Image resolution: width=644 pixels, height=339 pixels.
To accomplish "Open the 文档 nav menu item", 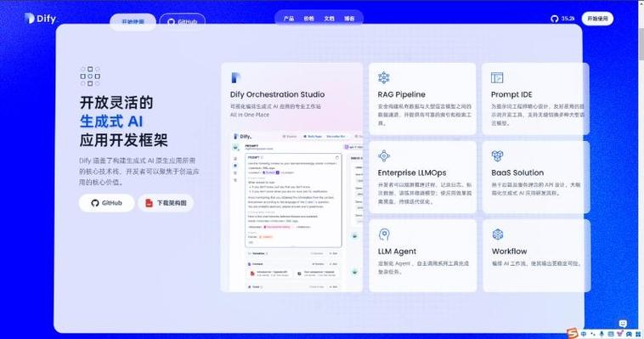I will click(329, 19).
